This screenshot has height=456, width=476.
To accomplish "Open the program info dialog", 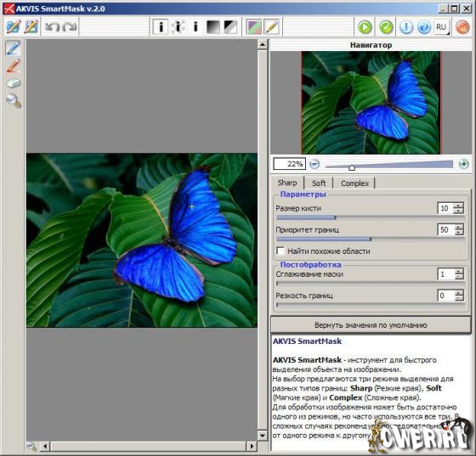I will [x=406, y=27].
